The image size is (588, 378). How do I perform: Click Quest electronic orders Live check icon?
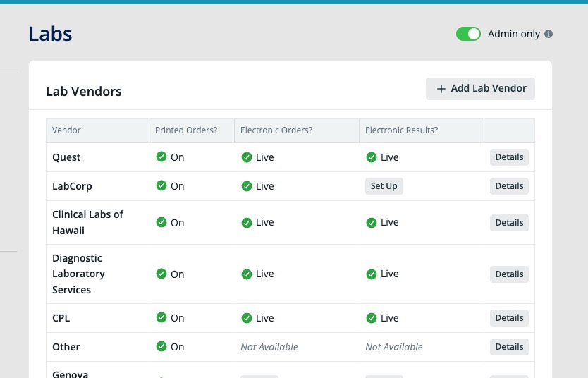point(247,157)
